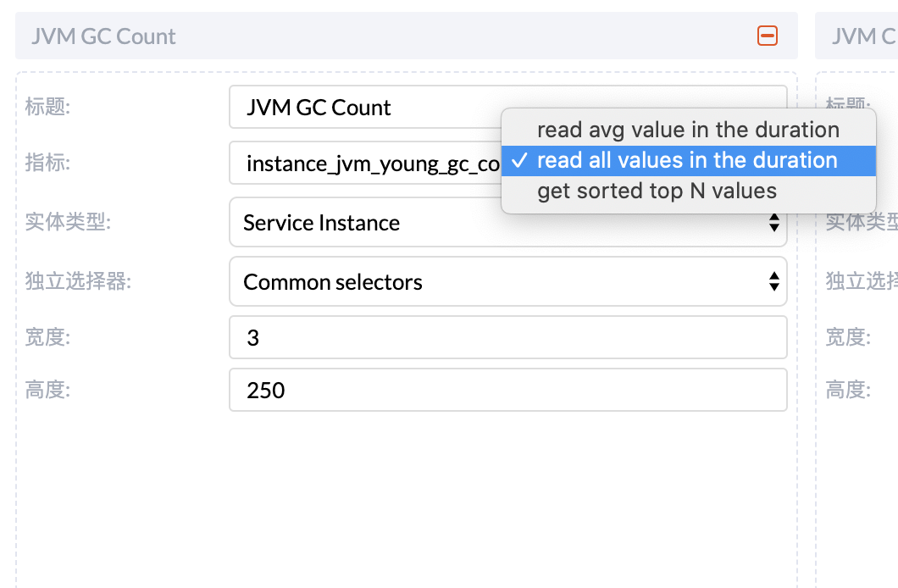This screenshot has width=898, height=588.
Task: Open the Common selectors dropdown
Action: [508, 281]
